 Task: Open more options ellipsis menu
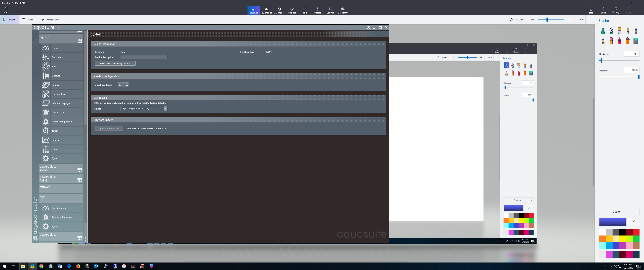tap(590, 19)
